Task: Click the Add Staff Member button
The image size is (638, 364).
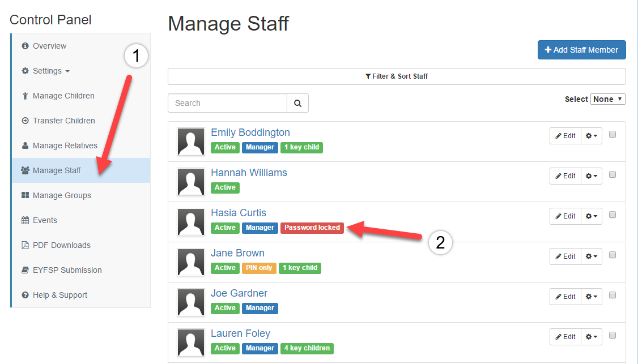Action: (581, 50)
